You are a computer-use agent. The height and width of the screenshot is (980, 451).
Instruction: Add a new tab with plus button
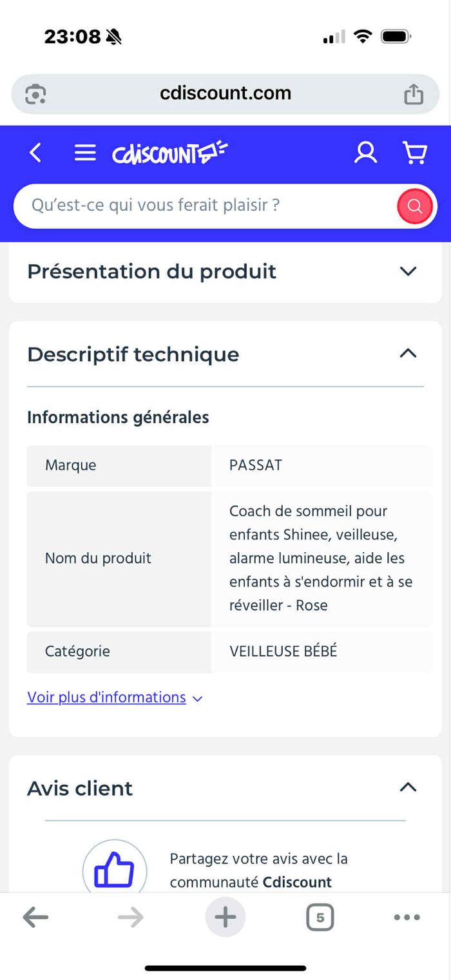click(225, 917)
